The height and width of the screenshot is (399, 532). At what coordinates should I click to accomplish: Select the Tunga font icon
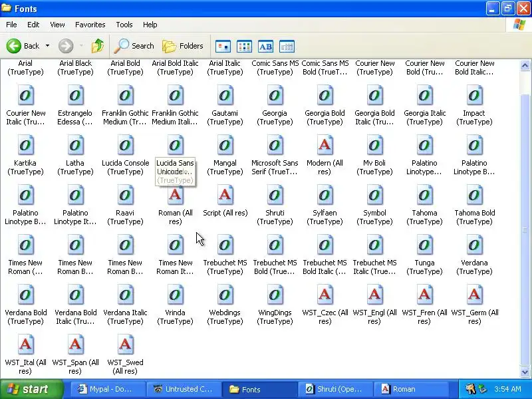(424, 245)
